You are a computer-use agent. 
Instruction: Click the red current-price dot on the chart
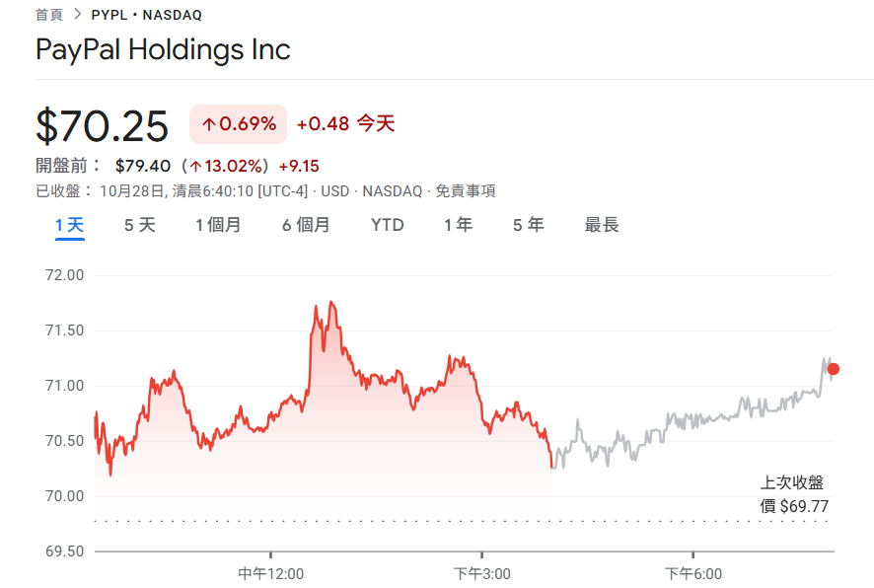pos(834,369)
